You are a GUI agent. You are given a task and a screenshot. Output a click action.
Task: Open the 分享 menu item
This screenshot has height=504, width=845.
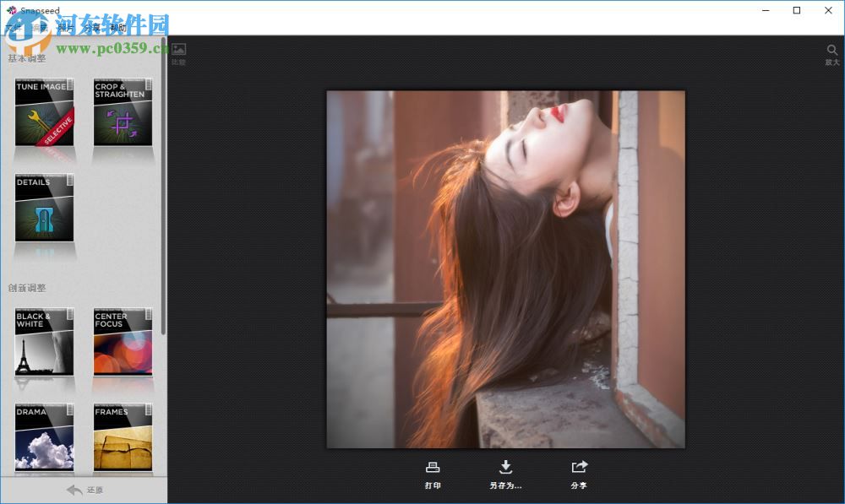[90, 27]
